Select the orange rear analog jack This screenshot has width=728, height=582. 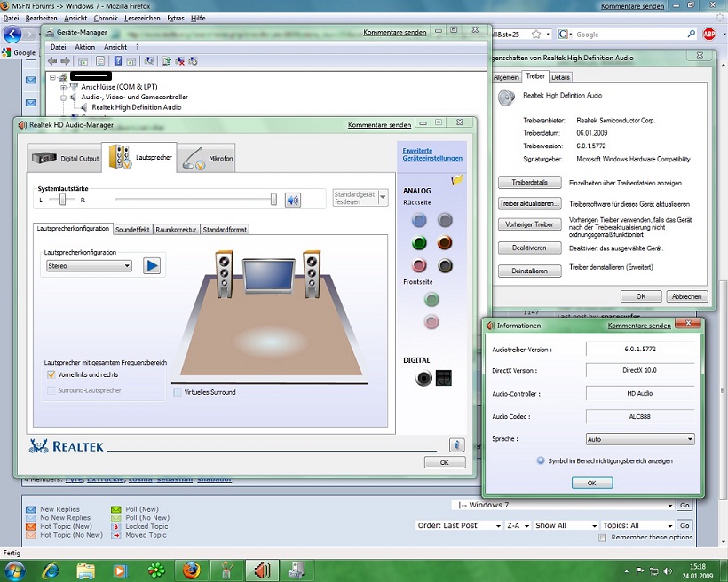pos(445,242)
